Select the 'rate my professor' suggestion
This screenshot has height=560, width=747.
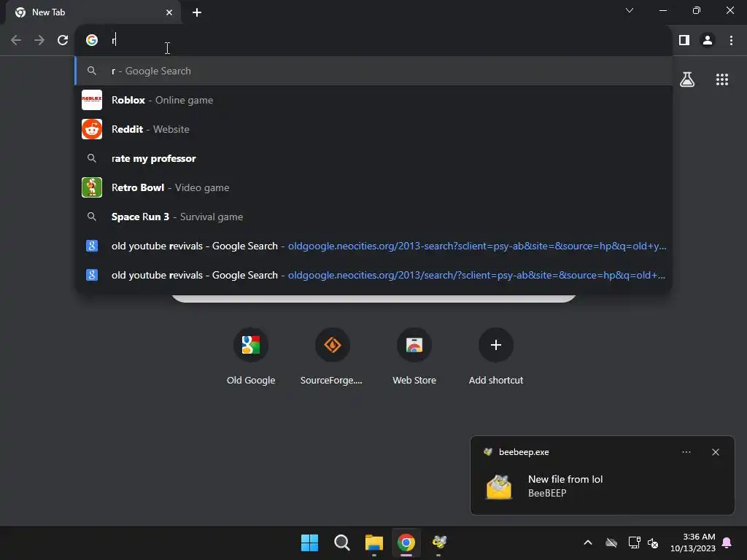pyautogui.click(x=373, y=158)
